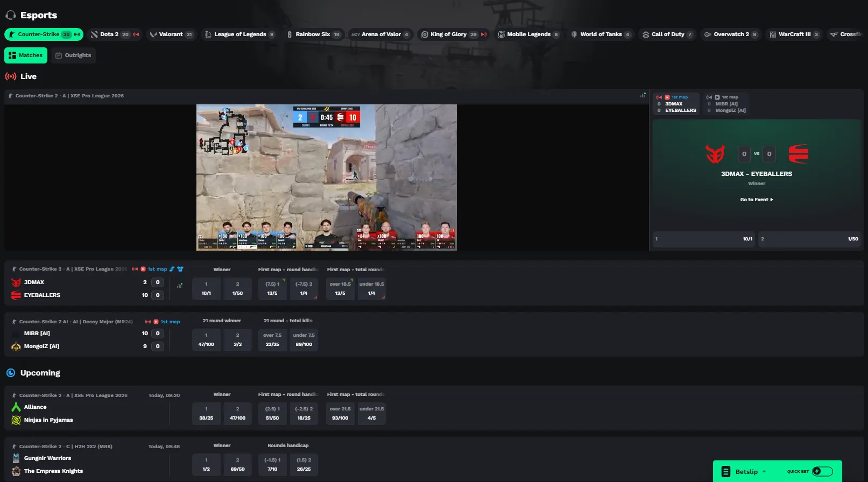
Task: Choose over 18.5 total rounds 13/5
Action: click(x=340, y=289)
